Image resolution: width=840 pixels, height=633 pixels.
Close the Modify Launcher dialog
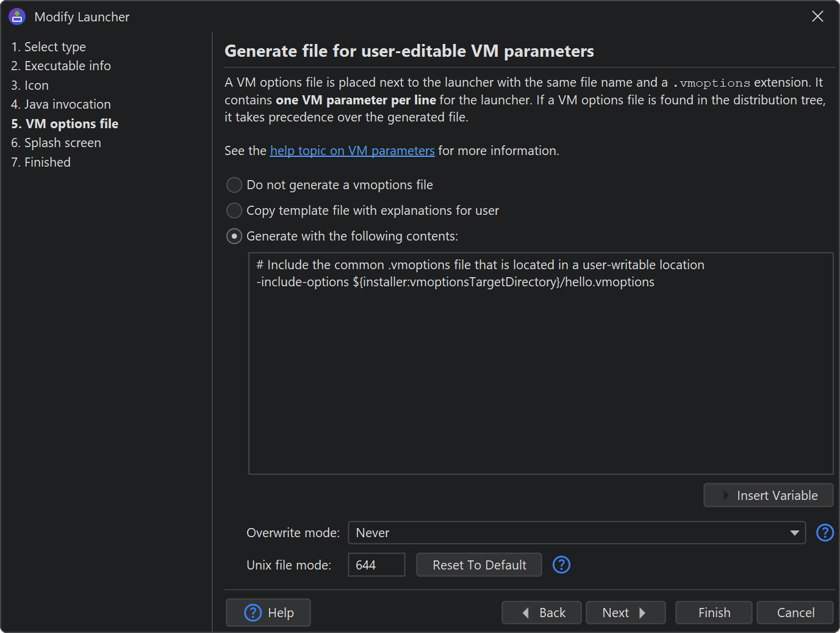click(817, 16)
